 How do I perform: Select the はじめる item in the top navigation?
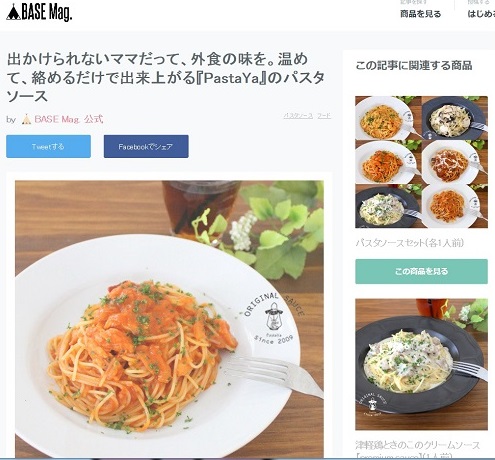point(481,14)
